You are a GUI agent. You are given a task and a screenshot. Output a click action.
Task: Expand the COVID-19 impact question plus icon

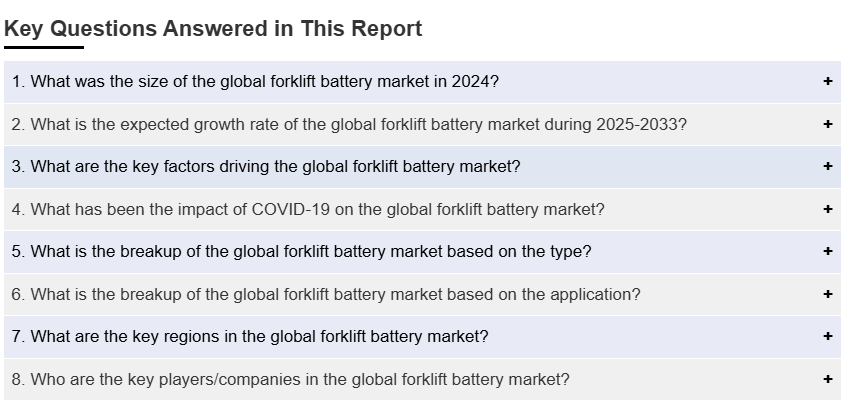(x=827, y=210)
